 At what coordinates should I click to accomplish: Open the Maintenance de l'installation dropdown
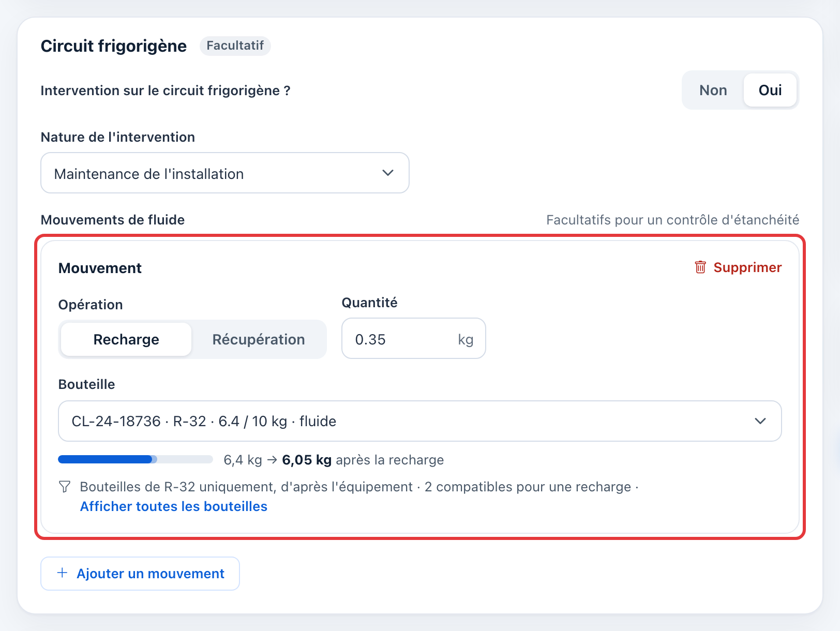tap(225, 173)
